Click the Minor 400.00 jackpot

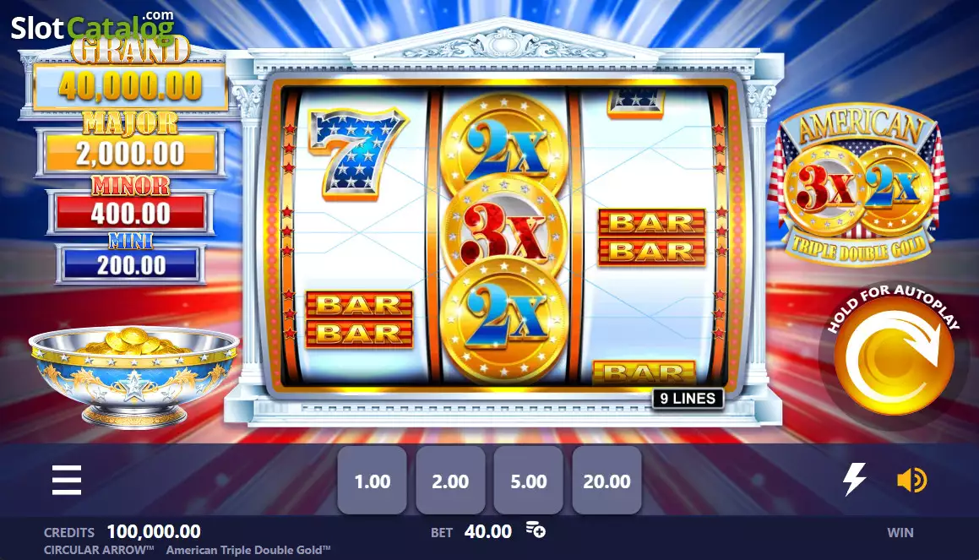point(130,213)
